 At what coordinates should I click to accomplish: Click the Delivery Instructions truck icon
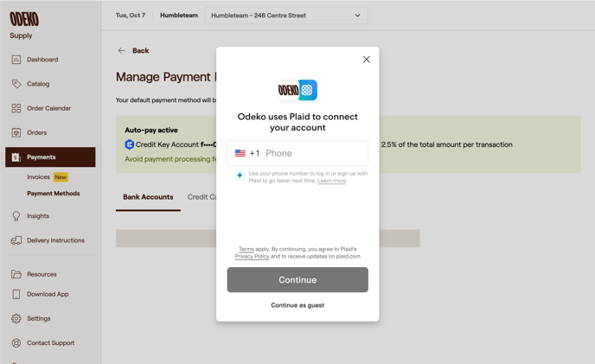point(16,240)
